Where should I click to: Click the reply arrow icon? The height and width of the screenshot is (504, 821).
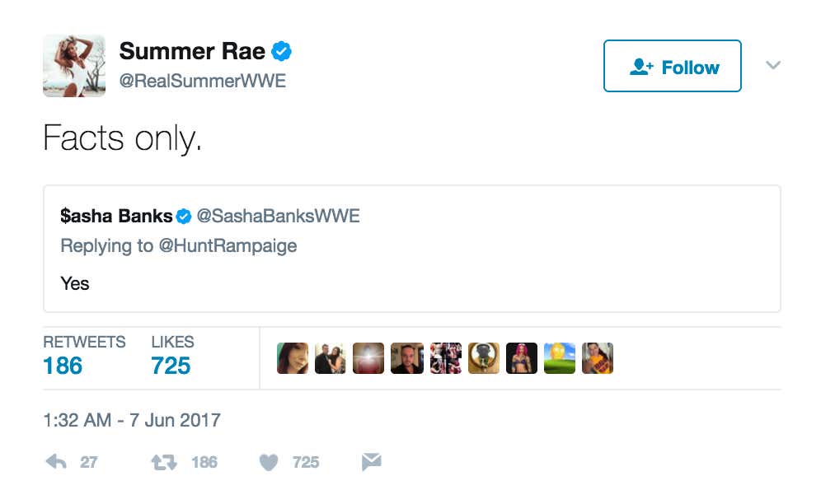coord(56,462)
